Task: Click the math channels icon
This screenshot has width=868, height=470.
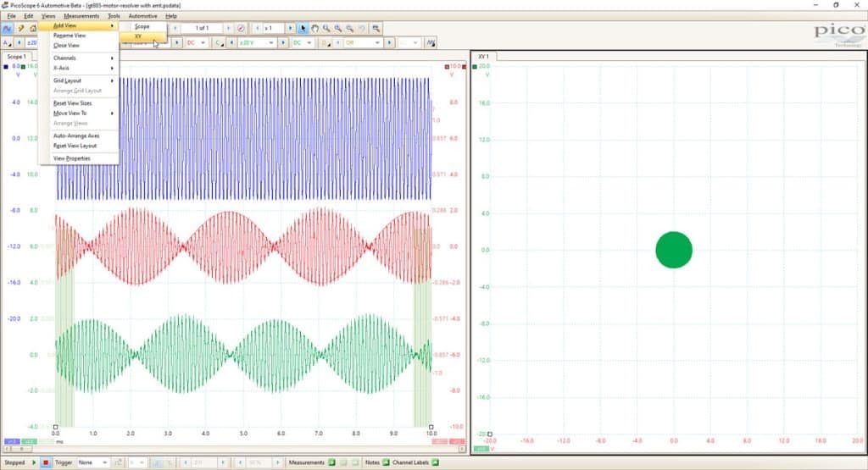Action: (x=431, y=42)
